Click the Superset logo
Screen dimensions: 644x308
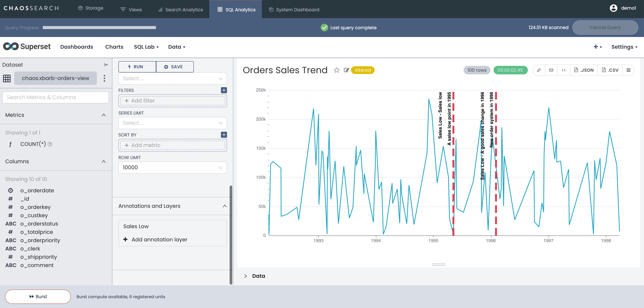click(27, 47)
